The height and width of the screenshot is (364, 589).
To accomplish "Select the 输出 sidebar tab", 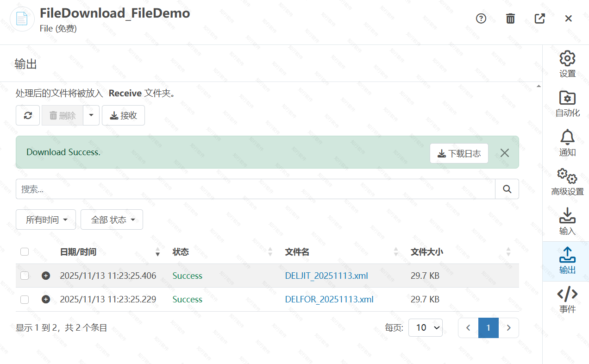I will (567, 261).
